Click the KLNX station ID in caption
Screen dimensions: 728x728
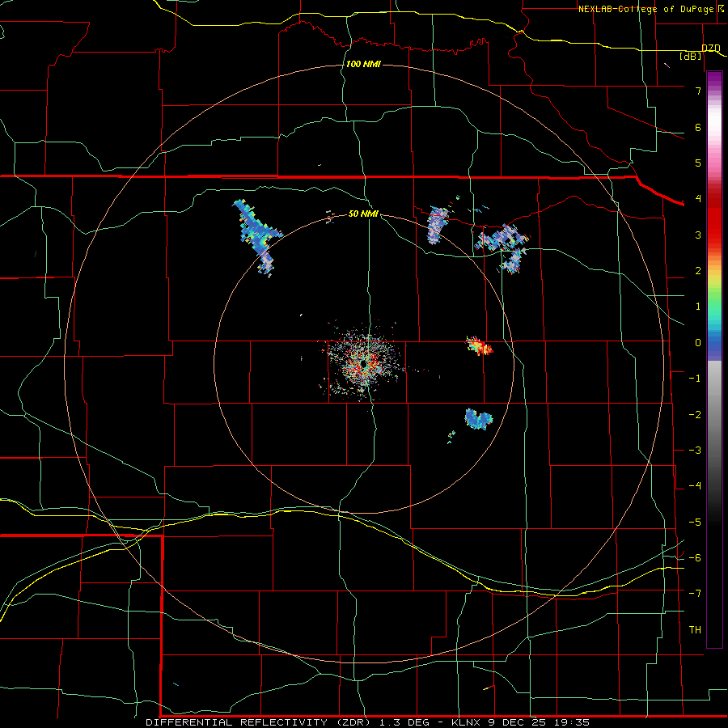[x=466, y=722]
